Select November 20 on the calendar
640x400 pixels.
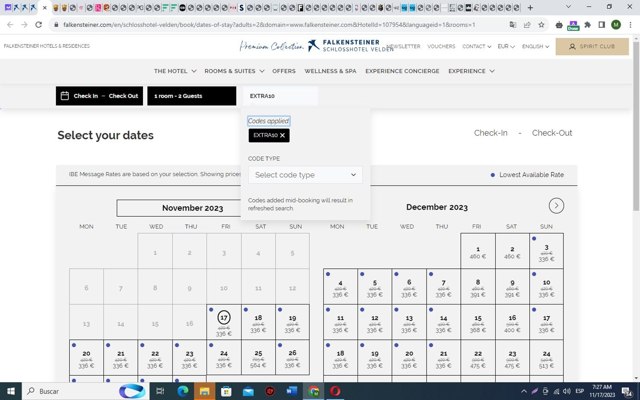coord(86,357)
